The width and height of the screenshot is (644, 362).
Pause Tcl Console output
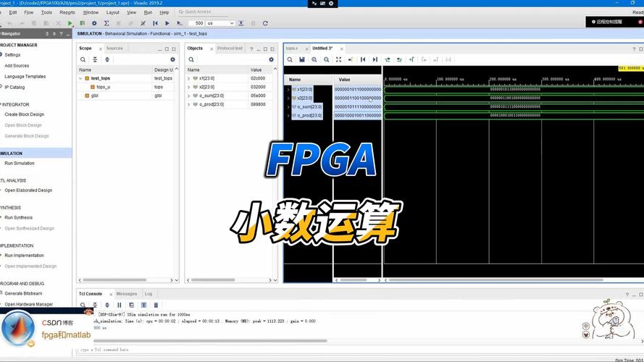pos(119,305)
